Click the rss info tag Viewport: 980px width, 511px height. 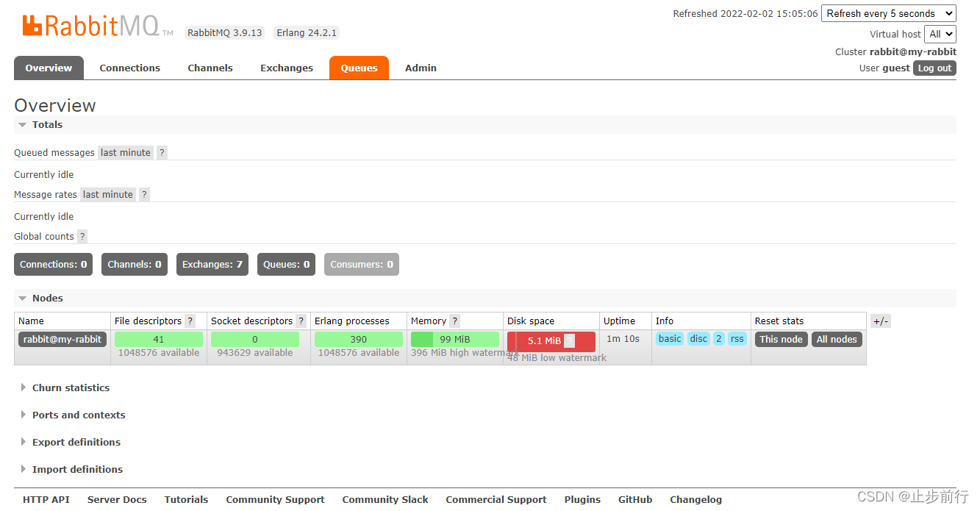click(737, 339)
